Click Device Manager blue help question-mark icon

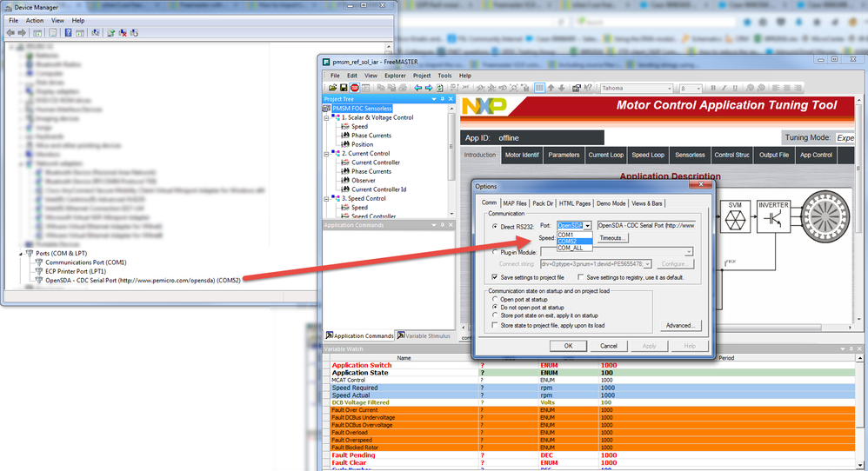(x=68, y=33)
